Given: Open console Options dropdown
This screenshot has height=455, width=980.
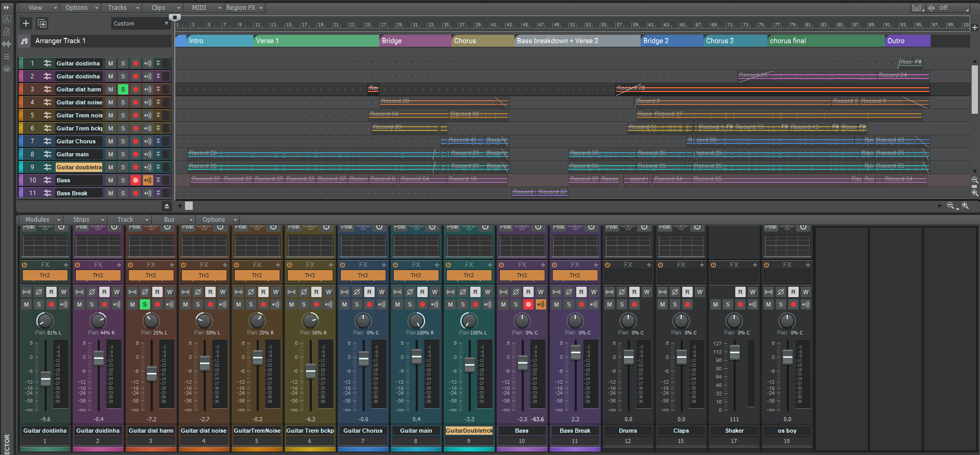Looking at the screenshot, I should (x=219, y=220).
